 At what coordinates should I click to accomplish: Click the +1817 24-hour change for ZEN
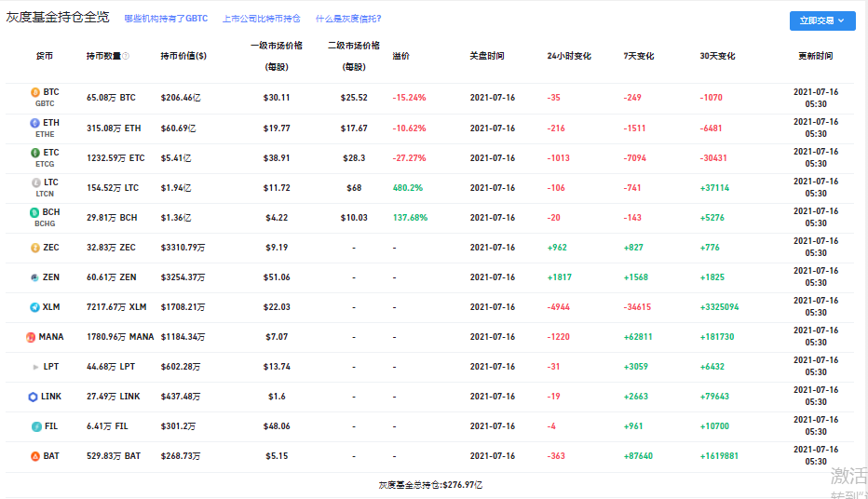[x=559, y=277]
